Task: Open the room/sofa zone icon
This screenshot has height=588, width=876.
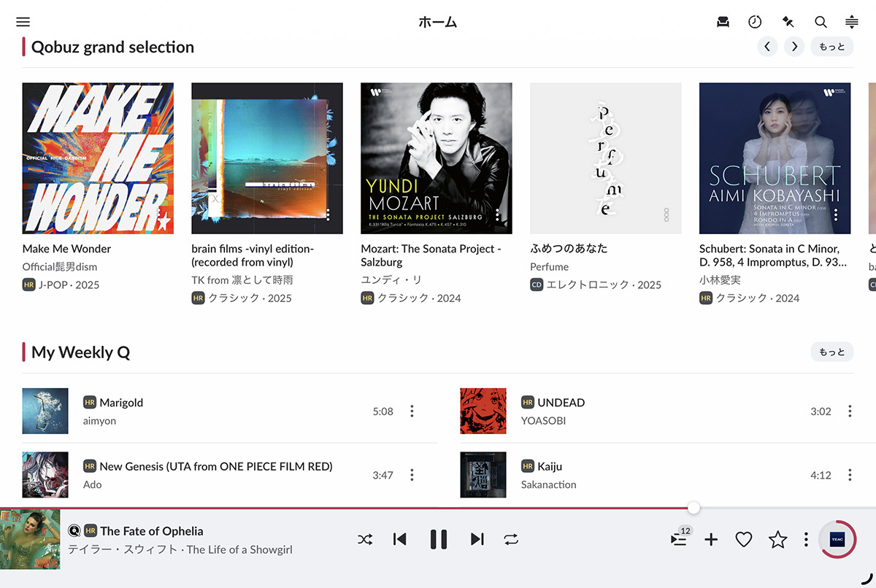Action: click(723, 22)
